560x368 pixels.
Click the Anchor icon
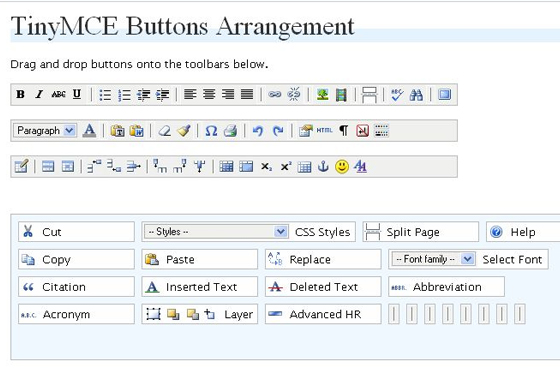tap(323, 166)
